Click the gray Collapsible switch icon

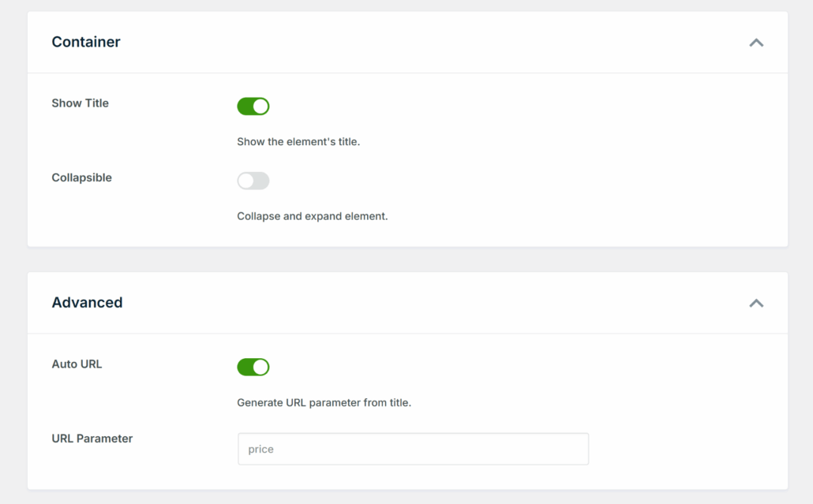pos(253,181)
